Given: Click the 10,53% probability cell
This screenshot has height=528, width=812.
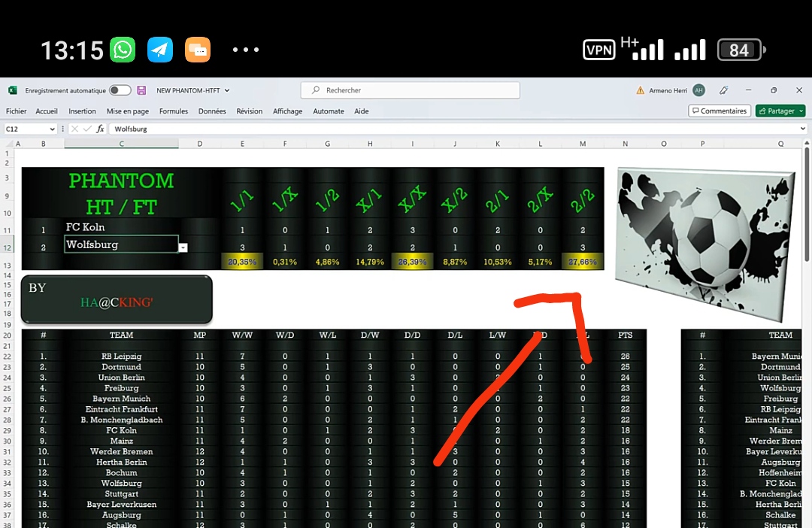Looking at the screenshot, I should [x=498, y=262].
